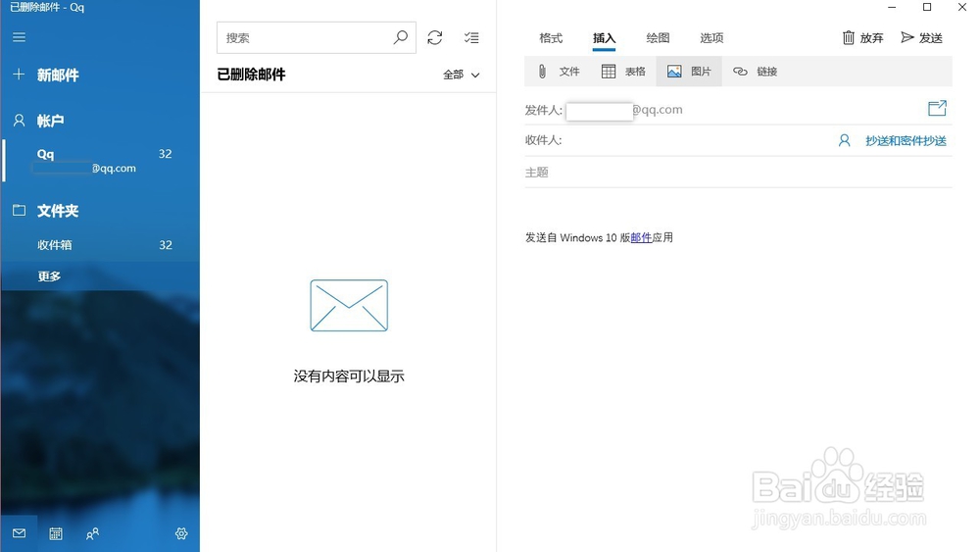Image resolution: width=980 pixels, height=552 pixels.
Task: Click the 发件人 sender address
Action: point(624,110)
